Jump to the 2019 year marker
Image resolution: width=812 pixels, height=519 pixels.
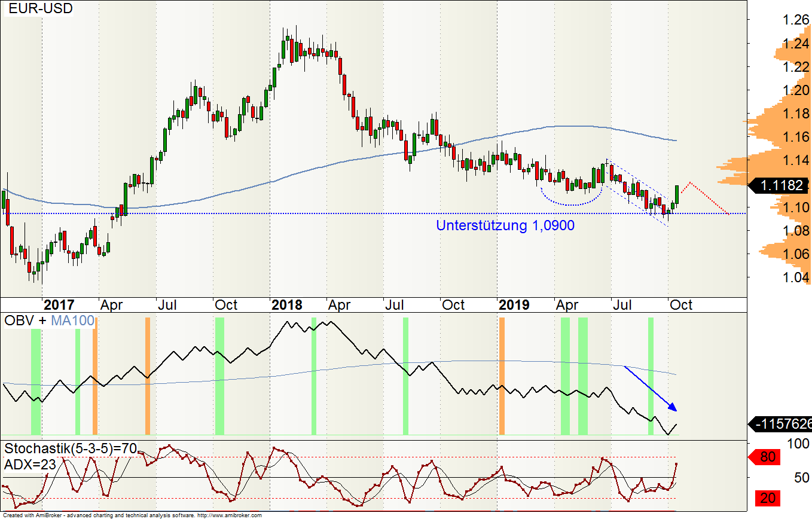click(x=513, y=305)
